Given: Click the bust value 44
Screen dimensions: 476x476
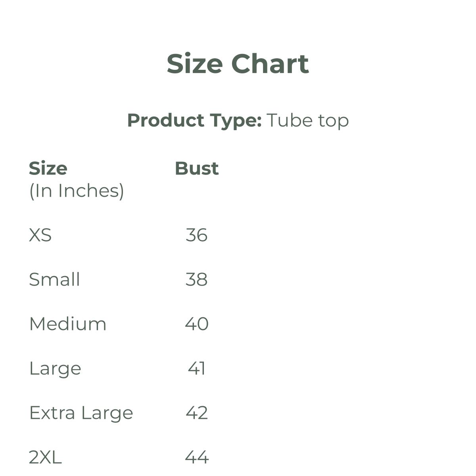Looking at the screenshot, I should pos(196,457).
